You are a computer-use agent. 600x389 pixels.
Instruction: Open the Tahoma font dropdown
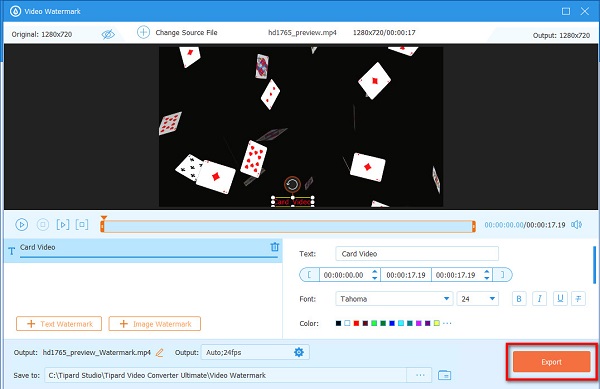point(394,299)
